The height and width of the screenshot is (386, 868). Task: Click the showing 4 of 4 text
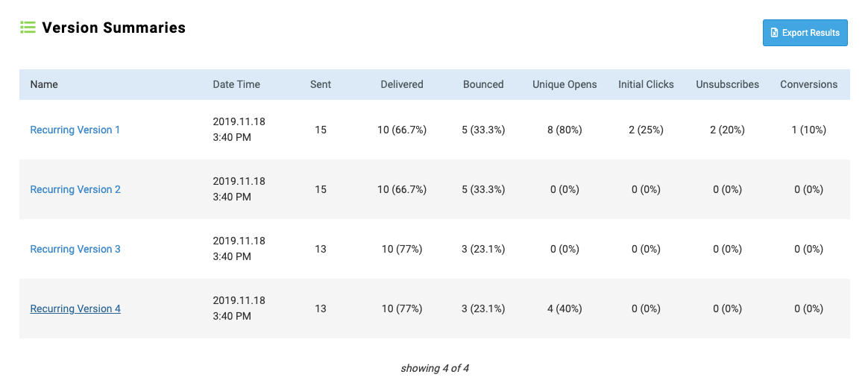pos(435,368)
